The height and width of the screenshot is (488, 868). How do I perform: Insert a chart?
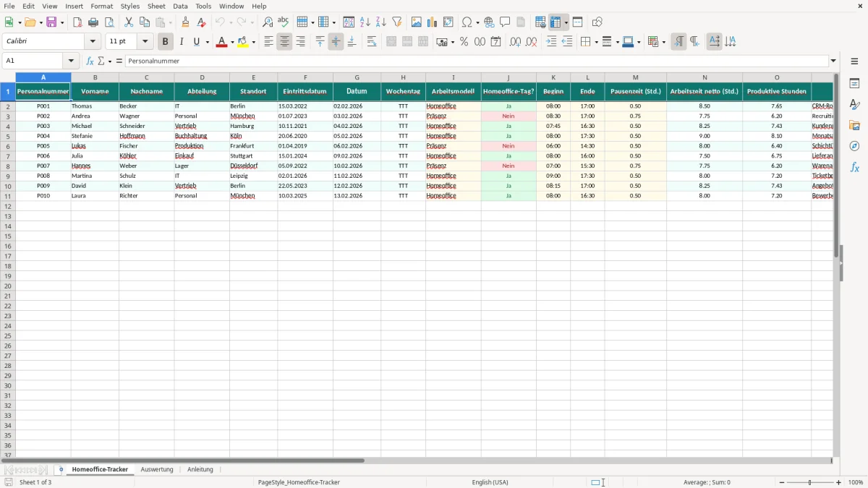(433, 22)
